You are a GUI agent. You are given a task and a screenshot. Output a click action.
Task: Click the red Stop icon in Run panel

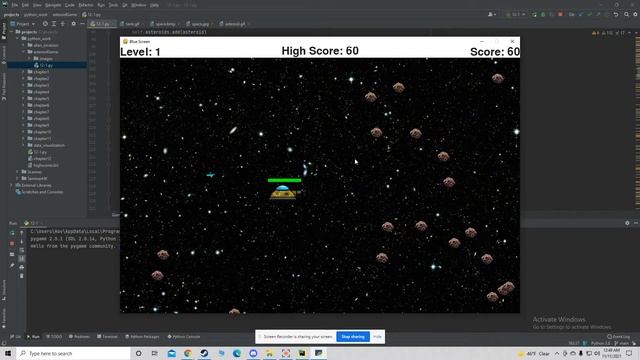point(12,243)
